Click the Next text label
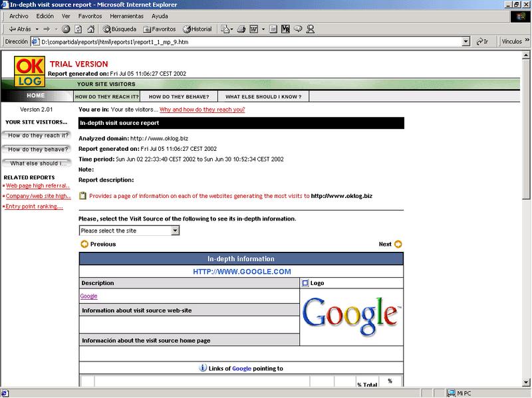 (385, 244)
